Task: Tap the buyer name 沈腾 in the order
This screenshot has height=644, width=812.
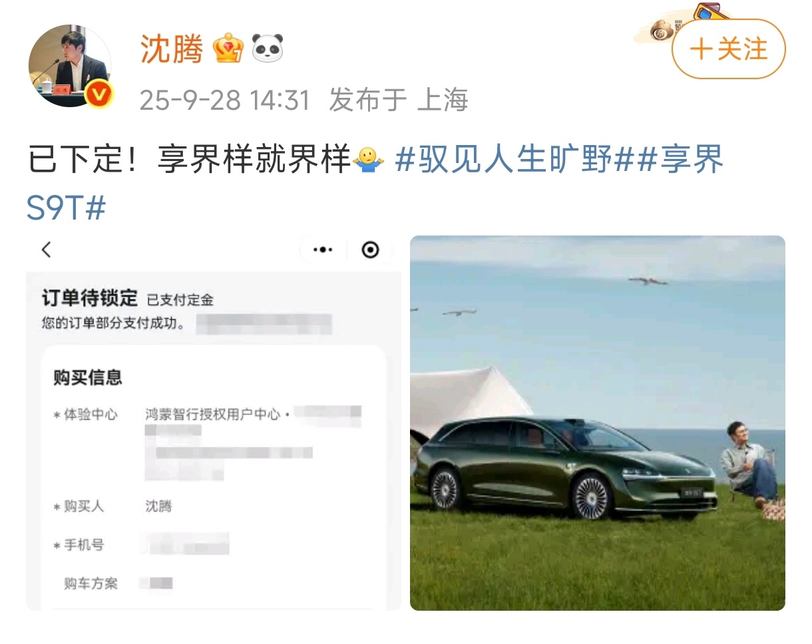Action: point(158,506)
